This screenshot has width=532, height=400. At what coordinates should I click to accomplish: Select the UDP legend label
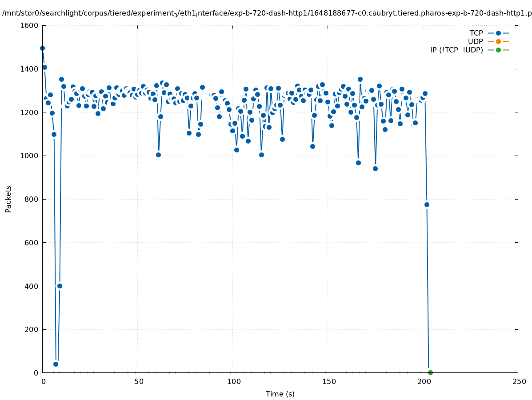click(x=475, y=41)
